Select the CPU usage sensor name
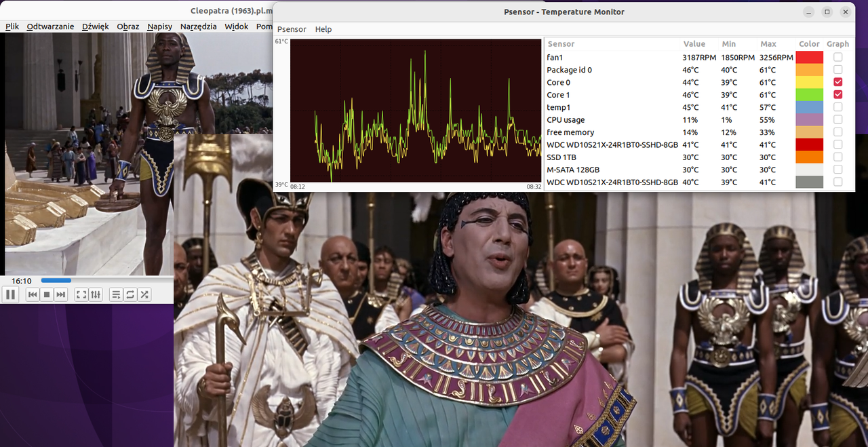 (566, 120)
